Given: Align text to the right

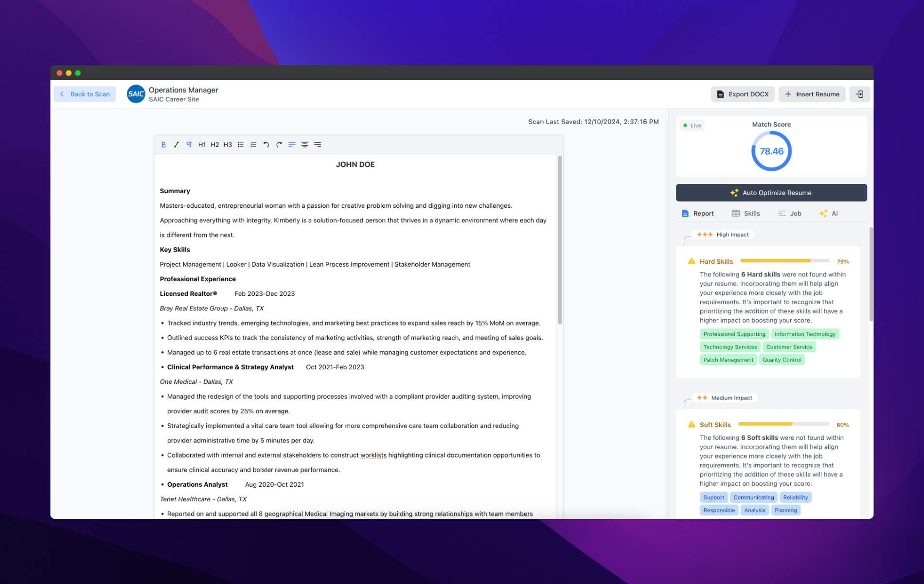Looking at the screenshot, I should pyautogui.click(x=318, y=145).
